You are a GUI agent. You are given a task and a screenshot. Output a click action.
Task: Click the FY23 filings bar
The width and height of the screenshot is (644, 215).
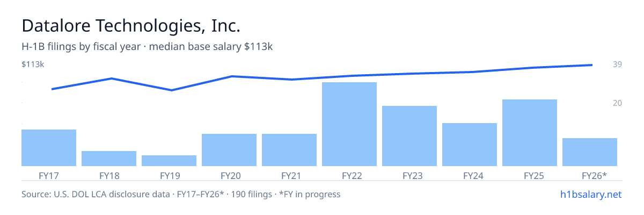tap(409, 136)
